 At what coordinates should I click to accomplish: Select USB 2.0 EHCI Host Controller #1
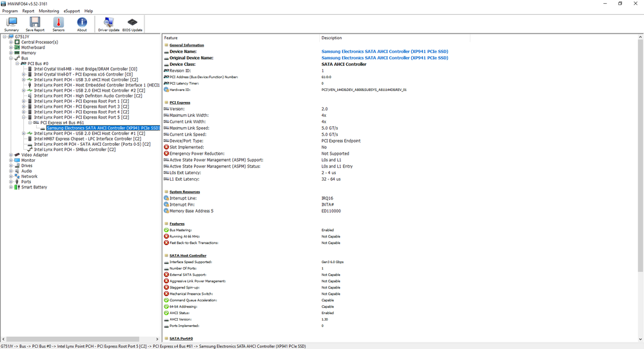pos(90,133)
